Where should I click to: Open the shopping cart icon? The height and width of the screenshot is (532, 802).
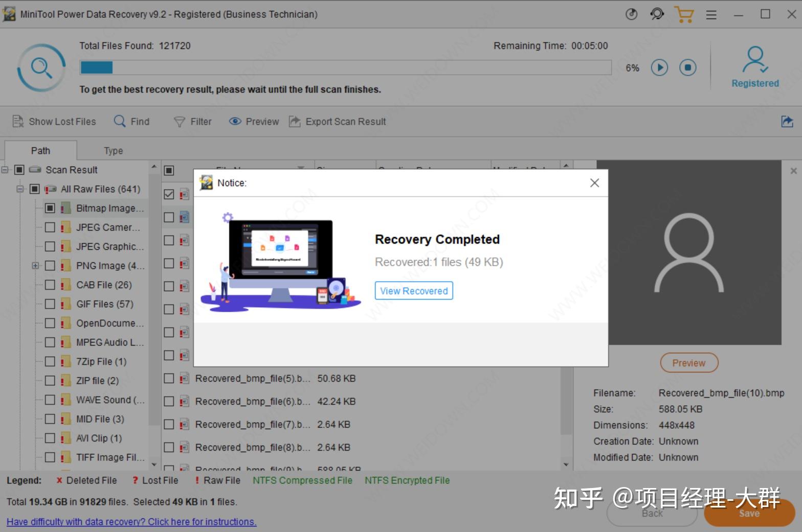coord(684,14)
